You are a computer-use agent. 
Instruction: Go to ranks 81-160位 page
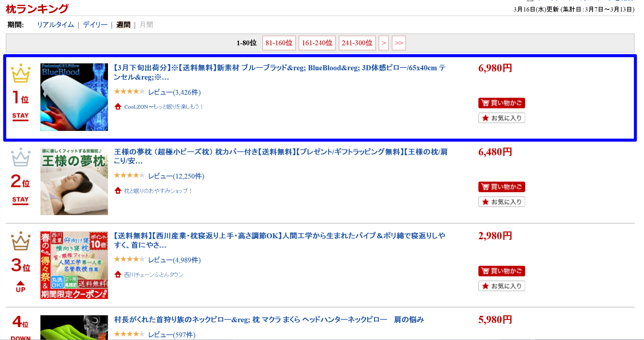[x=279, y=43]
